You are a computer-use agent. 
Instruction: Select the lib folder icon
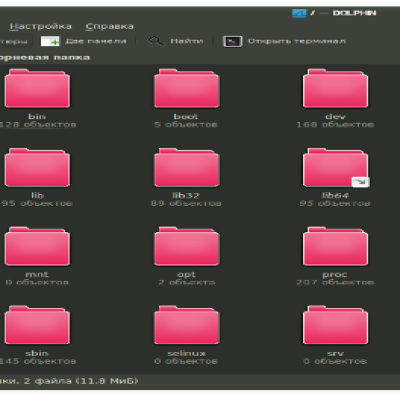pos(37,167)
